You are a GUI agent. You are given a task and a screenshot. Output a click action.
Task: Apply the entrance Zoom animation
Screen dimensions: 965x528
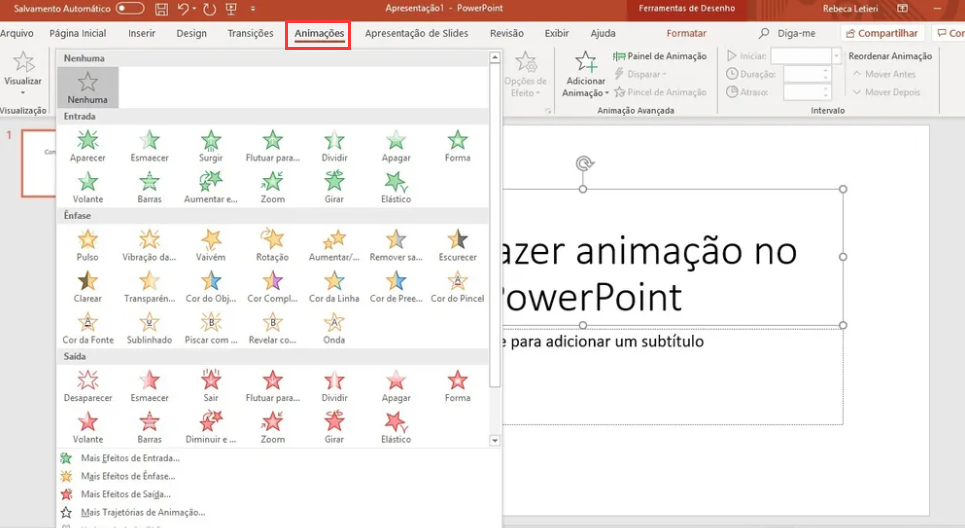pyautogui.click(x=272, y=188)
